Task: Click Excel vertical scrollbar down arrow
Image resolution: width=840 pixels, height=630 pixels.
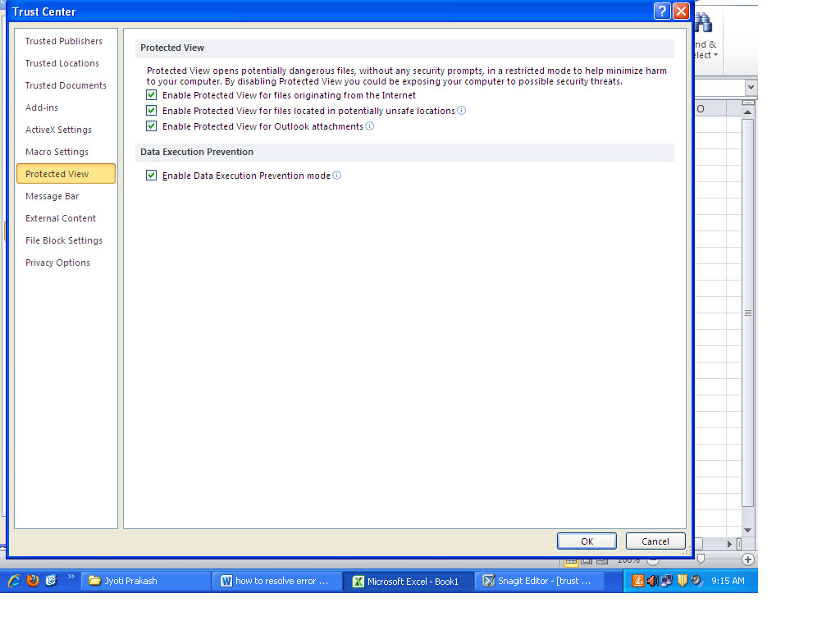Action: click(748, 530)
